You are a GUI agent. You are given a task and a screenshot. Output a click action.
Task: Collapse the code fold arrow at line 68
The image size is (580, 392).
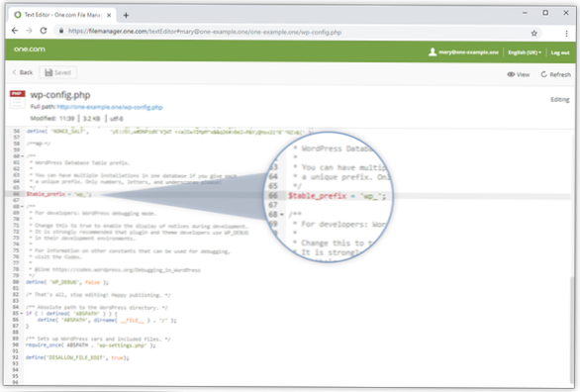pyautogui.click(x=22, y=207)
